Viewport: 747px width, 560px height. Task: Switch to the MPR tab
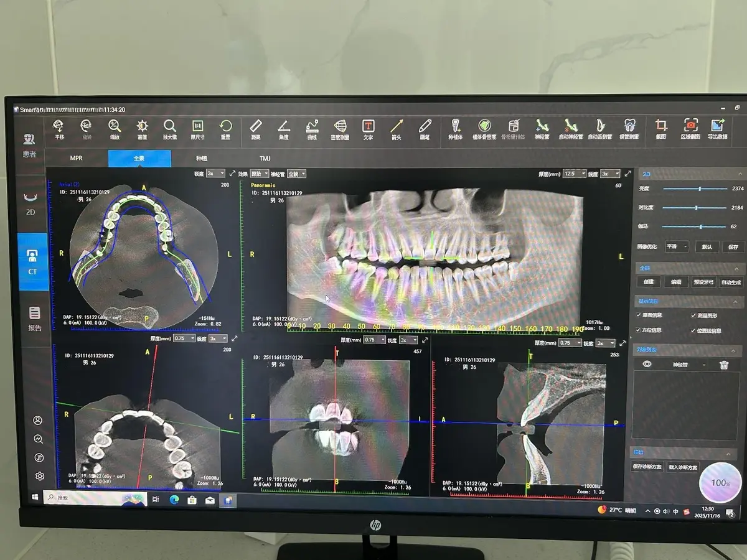tap(77, 159)
